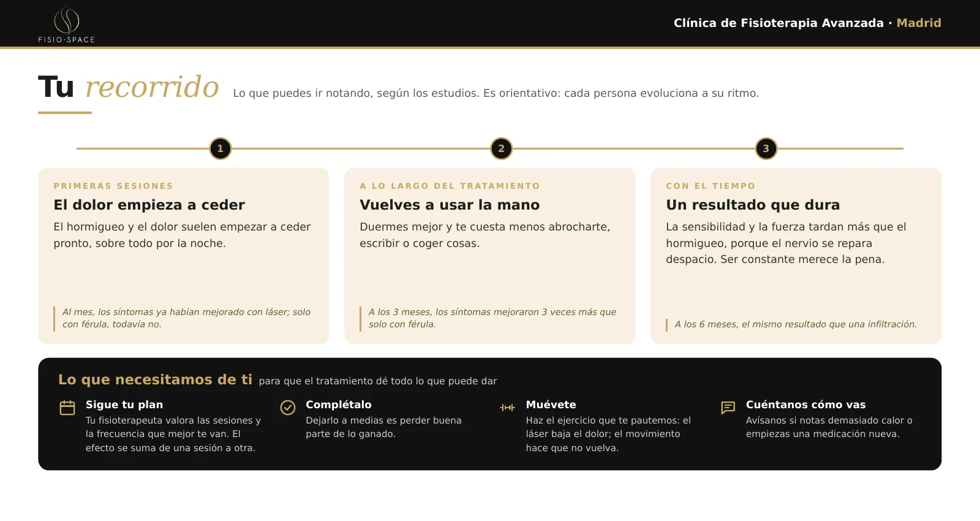Screen dimensions: 980x521
Task: Click the header text 'Clínica de Fisioterapia Avanzada'
Action: [778, 23]
